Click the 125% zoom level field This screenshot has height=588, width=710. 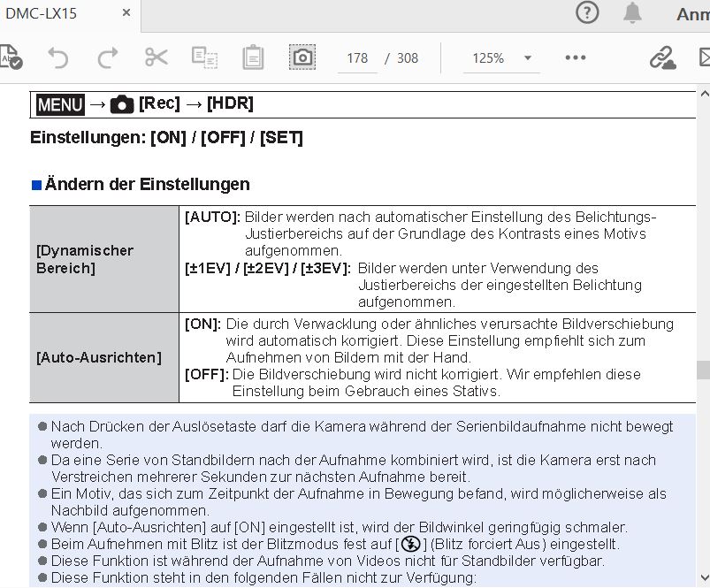coord(488,58)
